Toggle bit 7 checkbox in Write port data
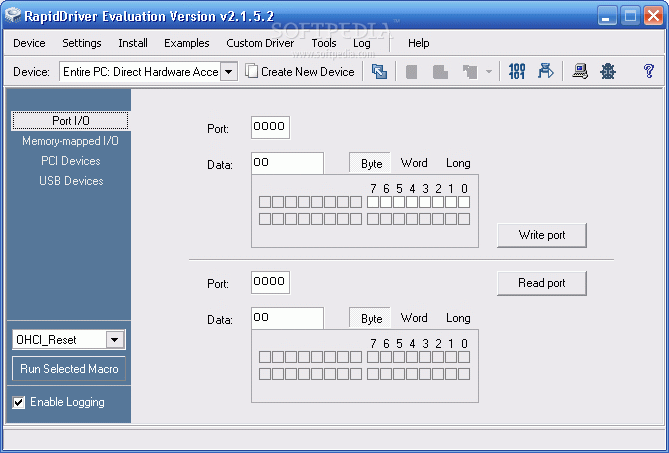Image resolution: width=669 pixels, height=453 pixels. click(x=373, y=202)
